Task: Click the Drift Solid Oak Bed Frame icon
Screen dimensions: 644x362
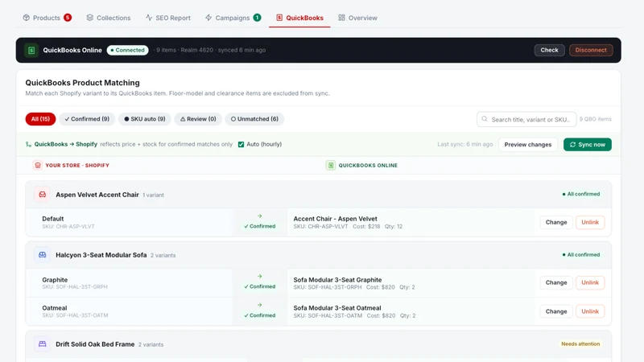Action: 43,344
